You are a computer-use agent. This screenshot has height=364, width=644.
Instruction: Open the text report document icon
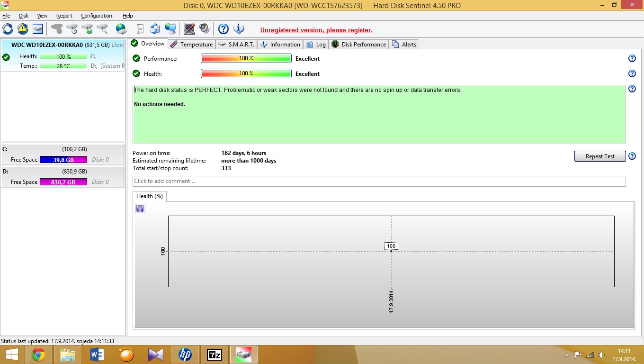pyautogui.click(x=140, y=29)
